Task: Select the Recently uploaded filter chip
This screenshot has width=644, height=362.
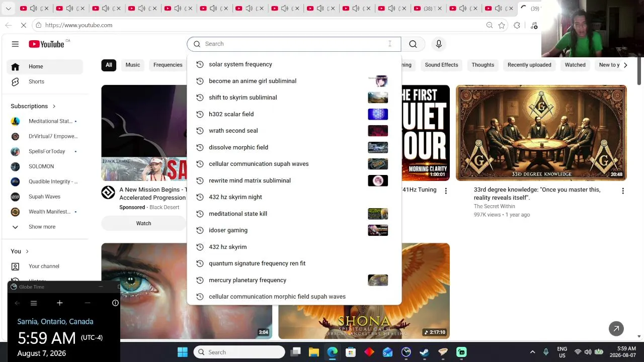Action: tap(529, 65)
